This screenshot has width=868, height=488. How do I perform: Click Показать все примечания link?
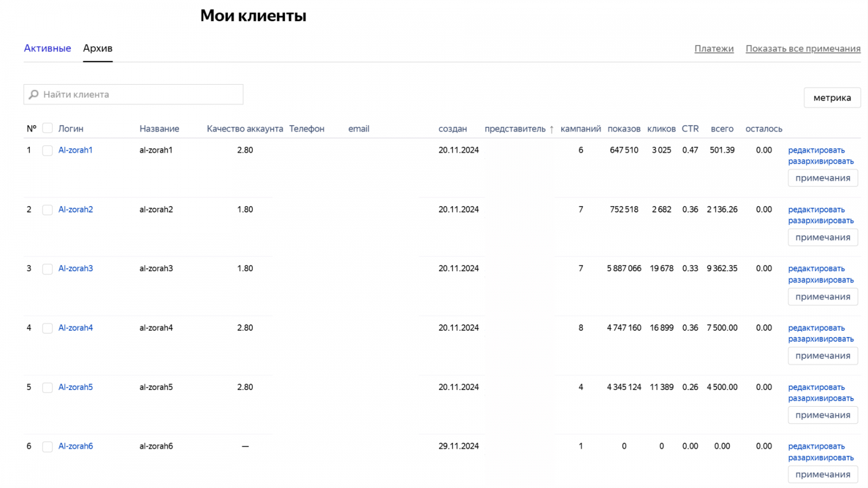tap(803, 49)
